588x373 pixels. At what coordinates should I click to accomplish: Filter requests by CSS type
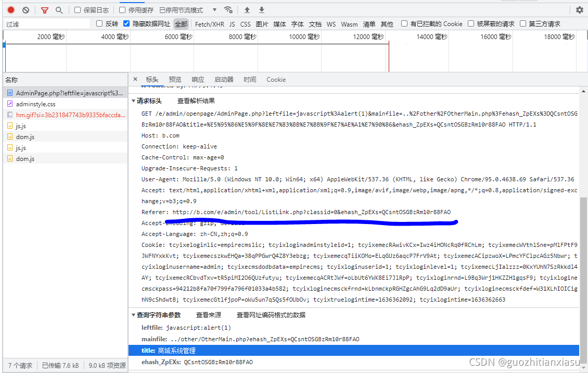coord(245,24)
